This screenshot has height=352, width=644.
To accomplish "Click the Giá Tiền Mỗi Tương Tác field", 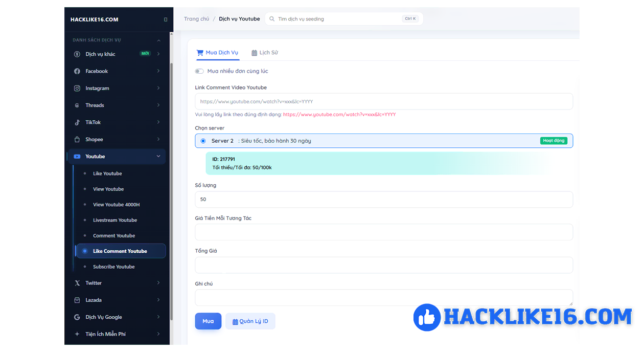I will (384, 232).
